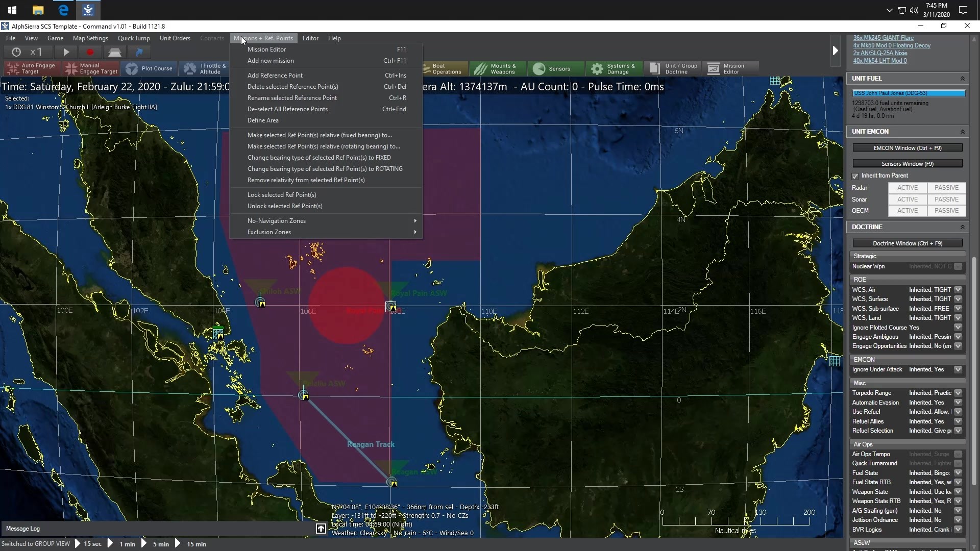Click the time compression clock icon
980x551 pixels.
click(16, 52)
